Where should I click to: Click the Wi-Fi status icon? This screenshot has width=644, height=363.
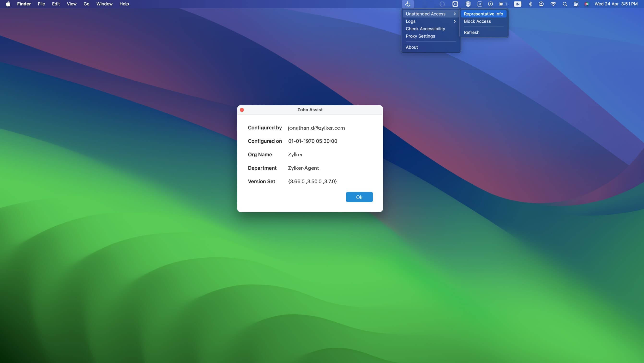point(553,4)
